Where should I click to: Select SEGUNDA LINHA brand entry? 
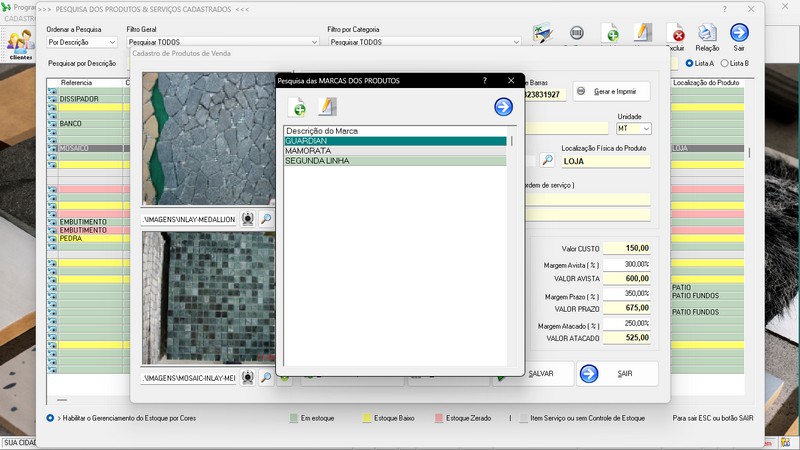[395, 161]
